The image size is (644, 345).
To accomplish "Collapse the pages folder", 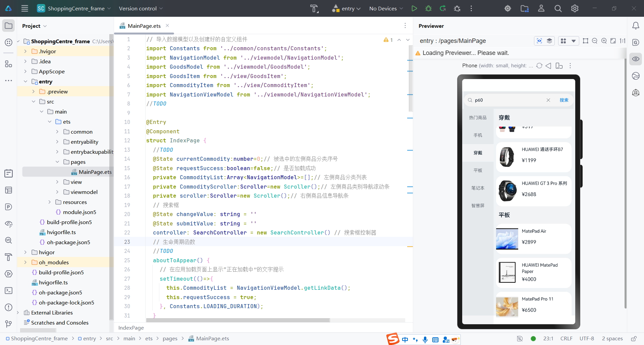I will click(x=57, y=162).
